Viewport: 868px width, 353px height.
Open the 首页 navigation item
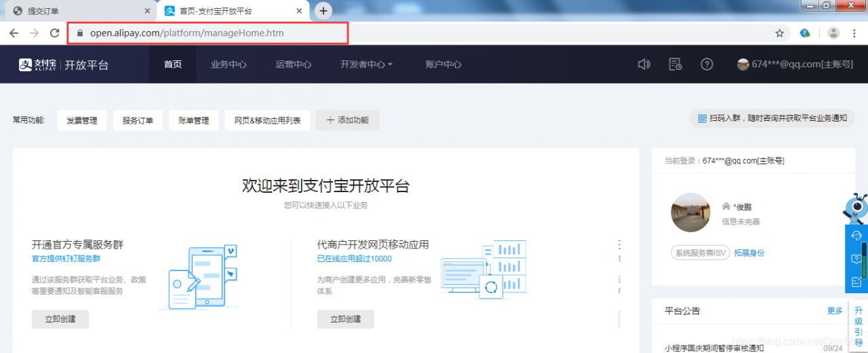pyautogui.click(x=173, y=64)
